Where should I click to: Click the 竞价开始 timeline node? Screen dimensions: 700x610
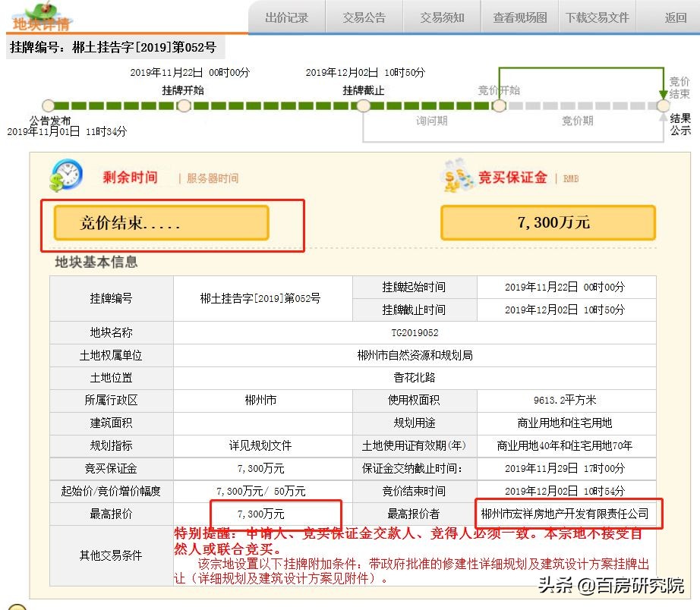(500, 106)
